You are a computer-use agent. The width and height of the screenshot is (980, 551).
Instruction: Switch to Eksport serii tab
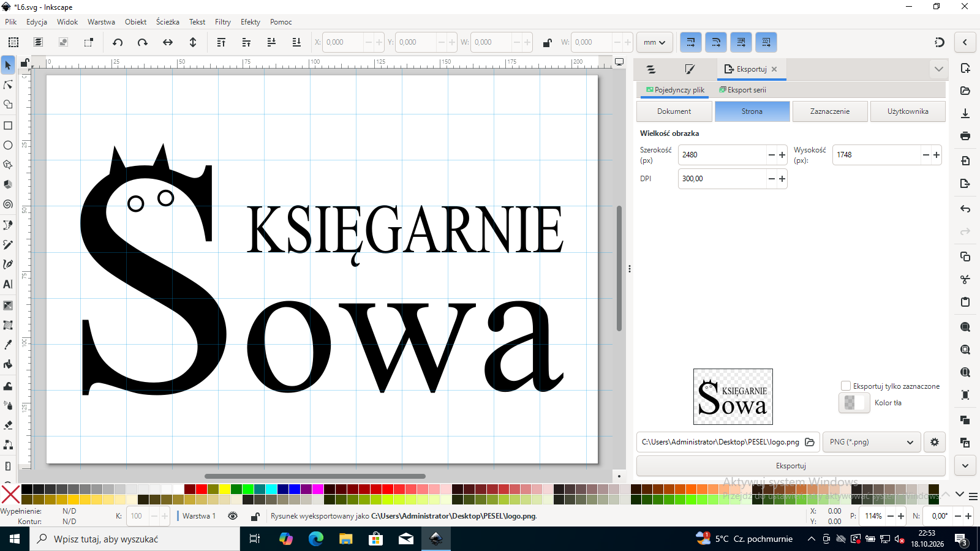coord(742,90)
